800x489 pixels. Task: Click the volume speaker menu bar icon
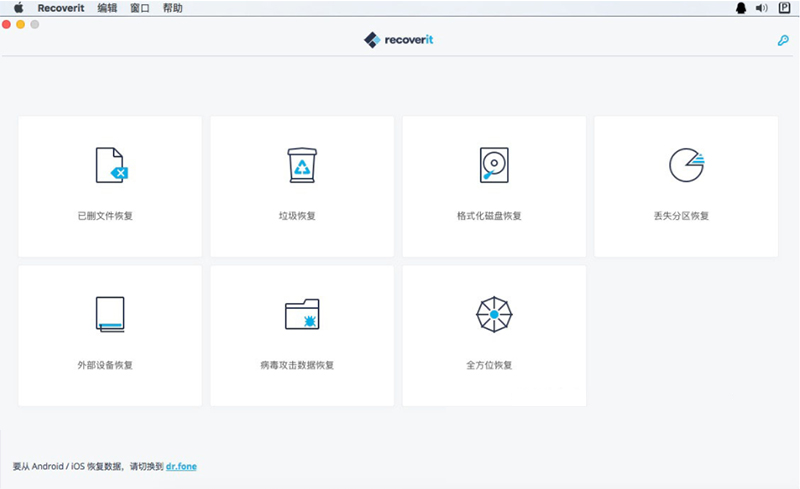click(x=762, y=8)
